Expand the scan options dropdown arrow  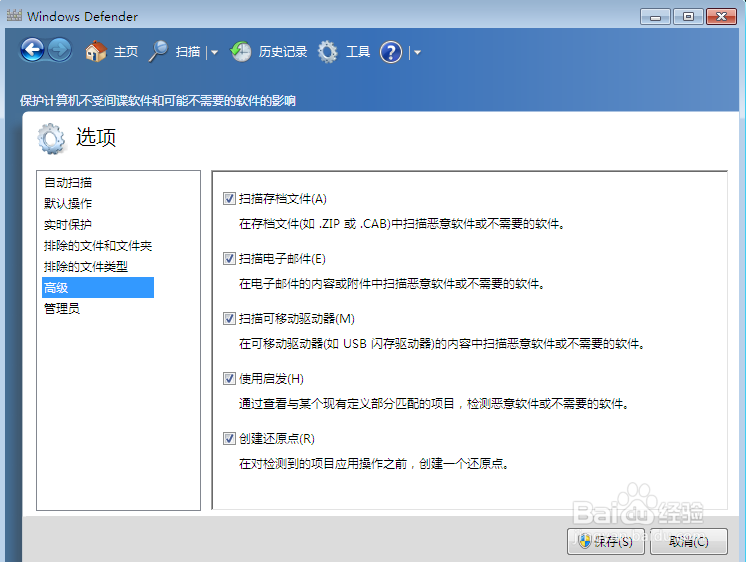point(215,52)
